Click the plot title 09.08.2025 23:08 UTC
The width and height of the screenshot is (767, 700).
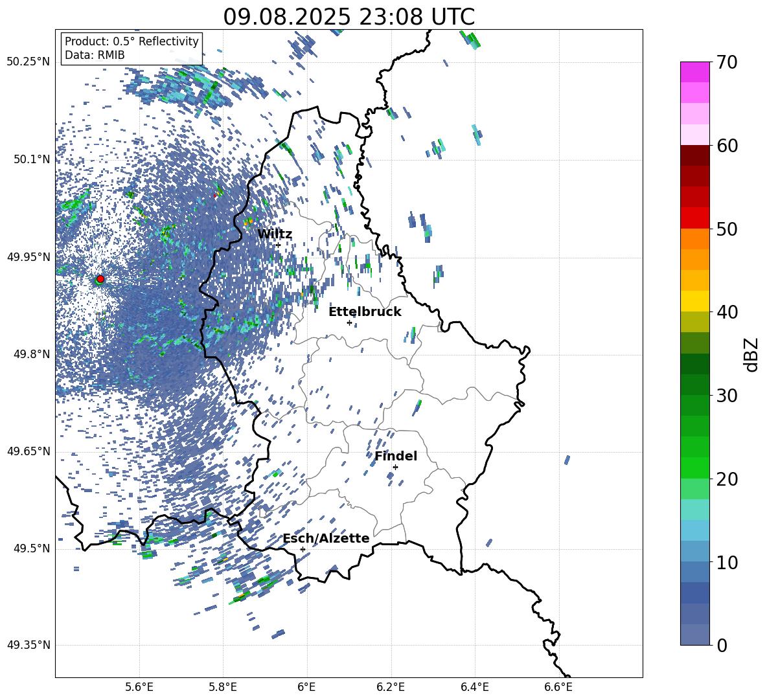(349, 17)
